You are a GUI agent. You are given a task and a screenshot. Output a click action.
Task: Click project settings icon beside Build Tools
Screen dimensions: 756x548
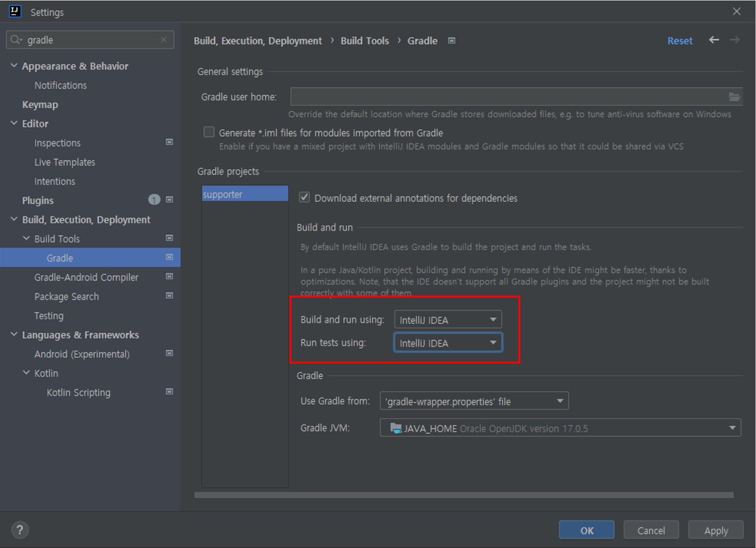pyautogui.click(x=169, y=238)
